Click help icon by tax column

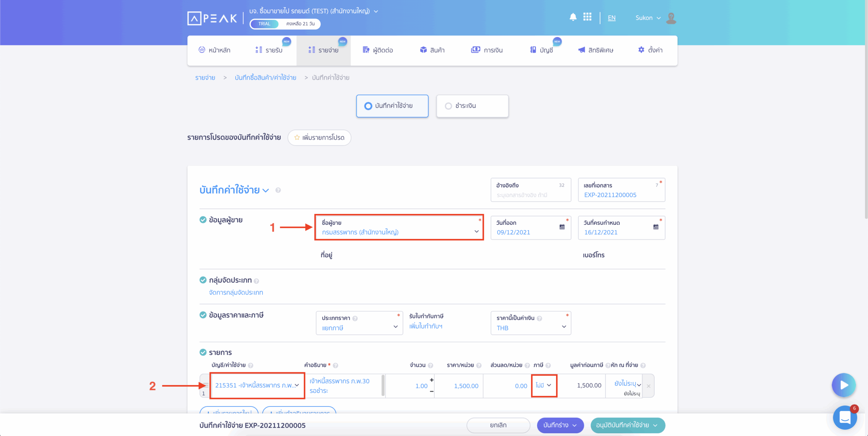(548, 365)
